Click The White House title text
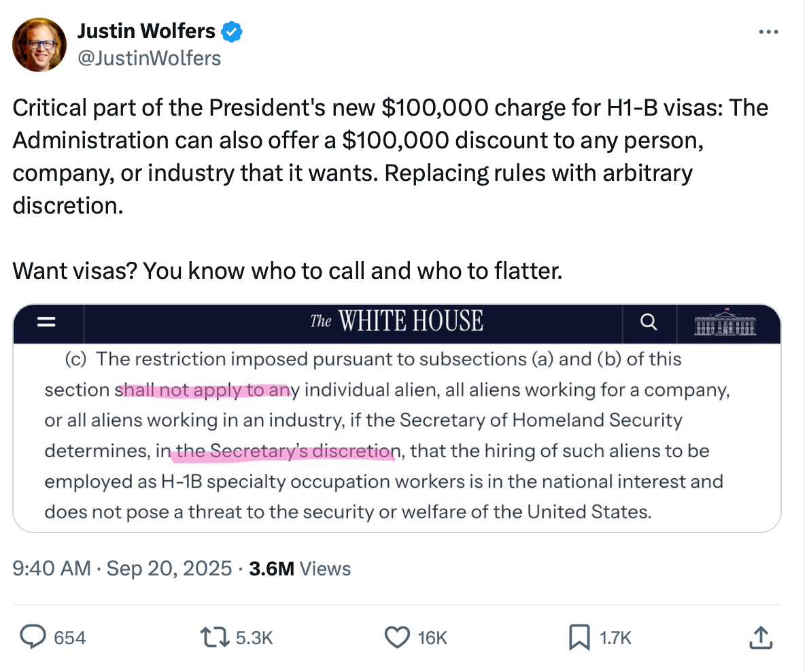 click(396, 321)
